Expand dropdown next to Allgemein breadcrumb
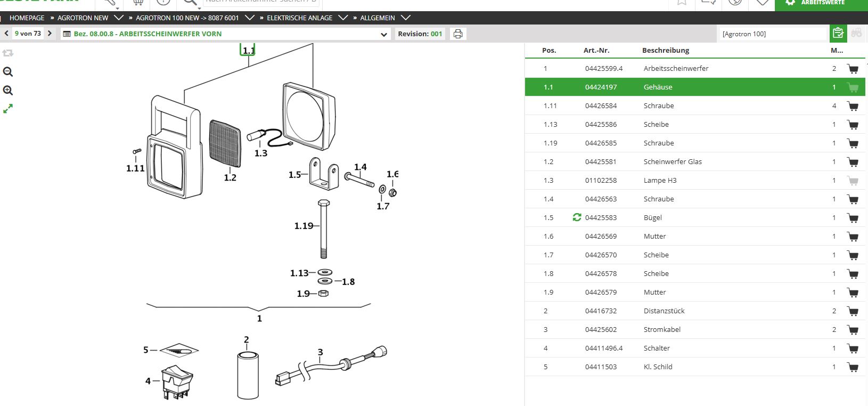Screen dimensions: 868x406 [405, 18]
